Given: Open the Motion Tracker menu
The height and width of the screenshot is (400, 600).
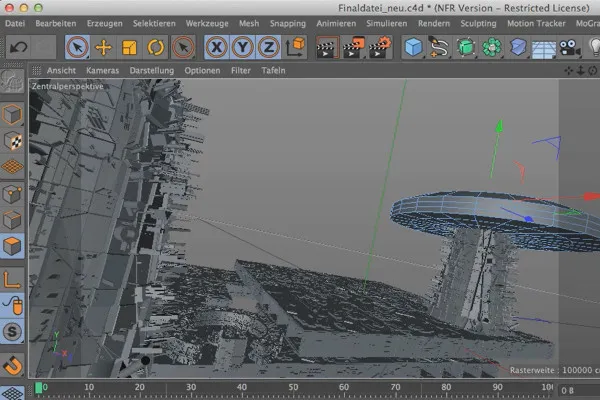Looking at the screenshot, I should (x=536, y=23).
